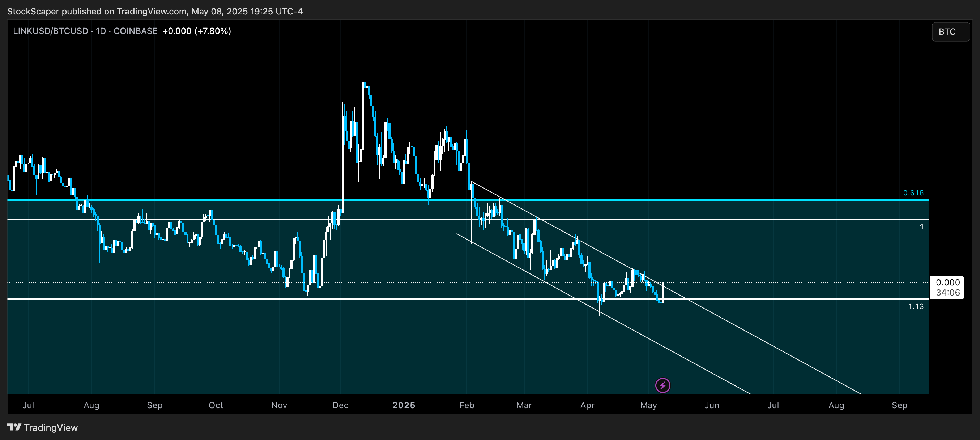
Task: Click the current price label 0.000
Action: click(x=948, y=282)
